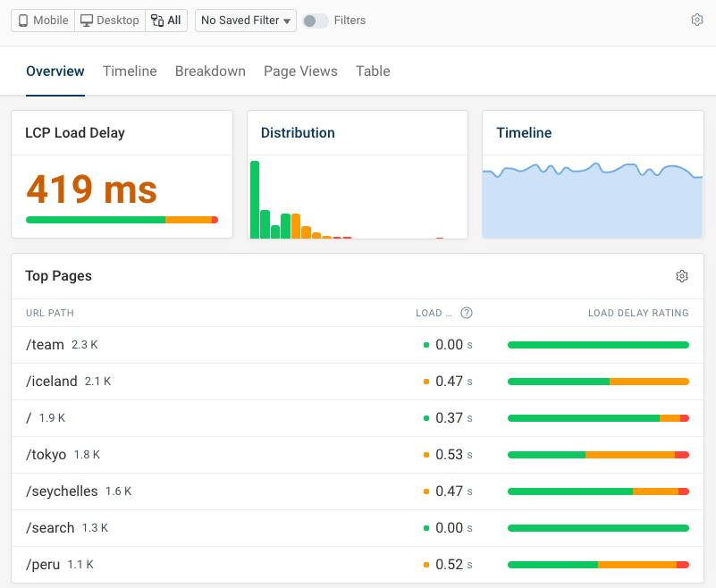Screen dimensions: 716x588
Task: Select the Desktop device filter
Action: (110, 21)
